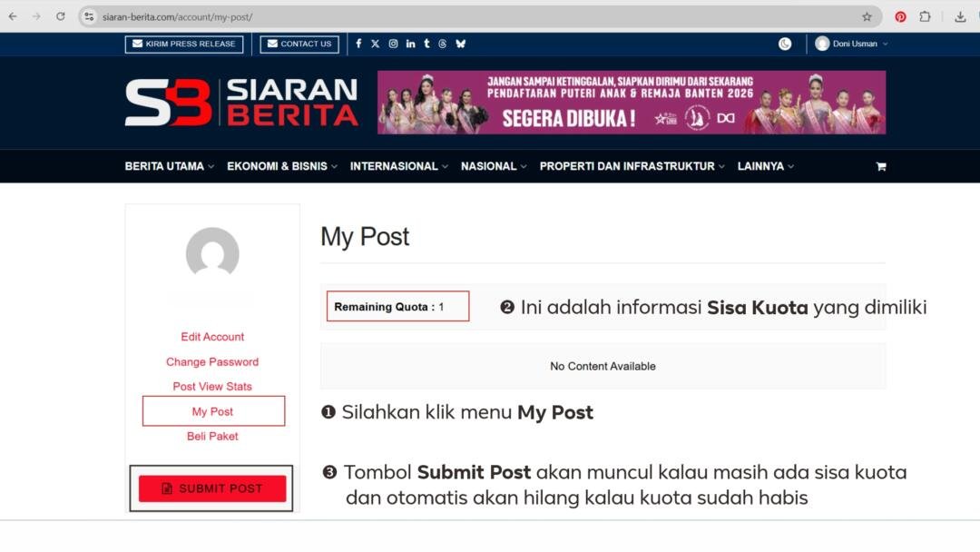Open the Bluesky social icon
Screen dimensions: 980x552
coord(461,43)
